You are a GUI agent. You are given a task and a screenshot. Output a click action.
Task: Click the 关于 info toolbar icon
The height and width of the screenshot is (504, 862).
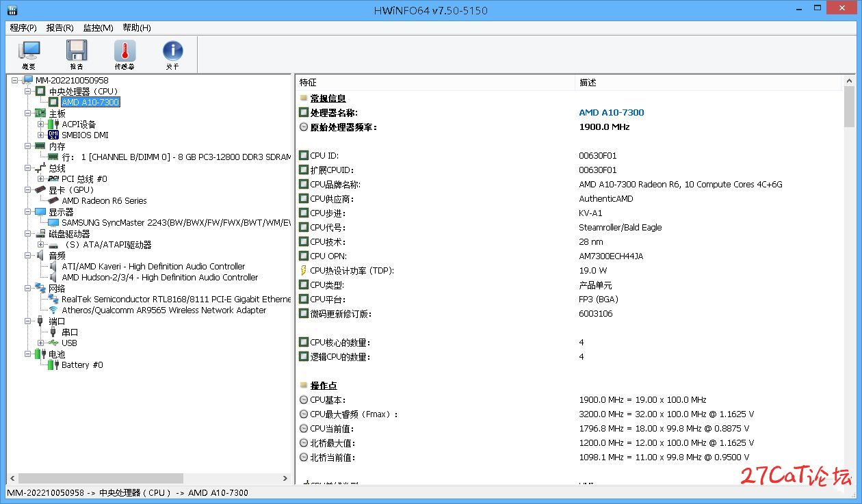tap(172, 51)
